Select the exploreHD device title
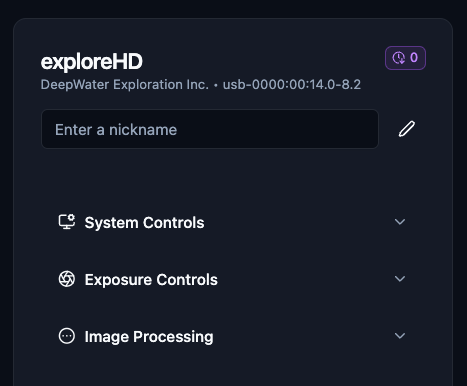This screenshot has height=386, width=467. coord(92,62)
